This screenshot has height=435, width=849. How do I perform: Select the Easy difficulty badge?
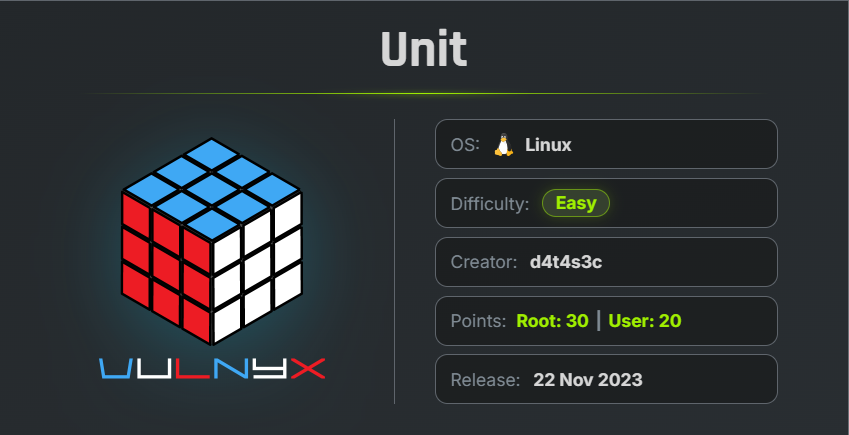pyautogui.click(x=576, y=203)
